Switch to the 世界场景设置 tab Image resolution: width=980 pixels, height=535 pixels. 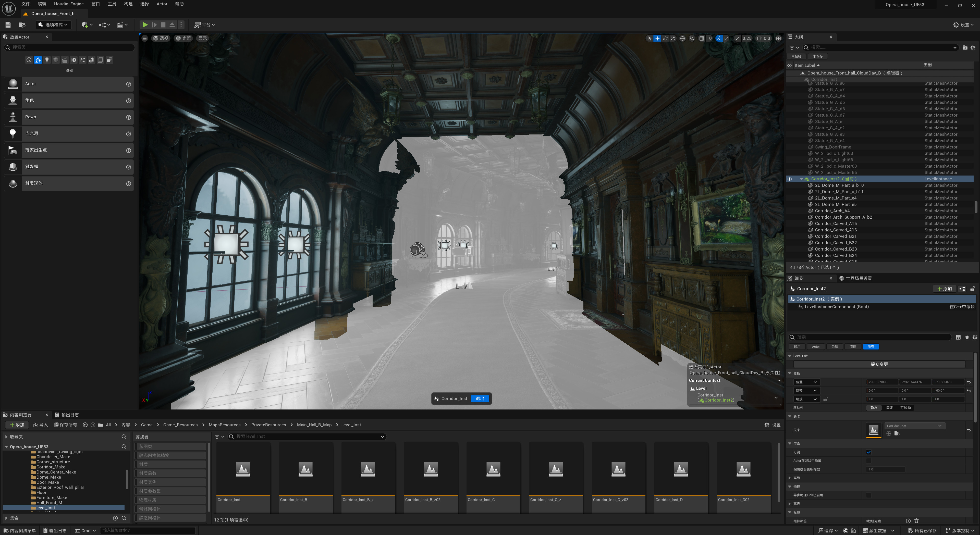click(x=856, y=278)
